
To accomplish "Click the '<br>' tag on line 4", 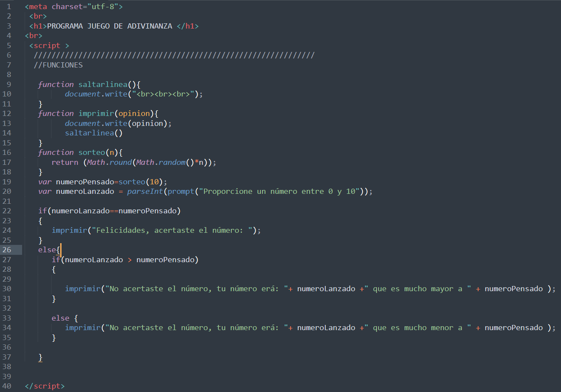I will point(34,36).
